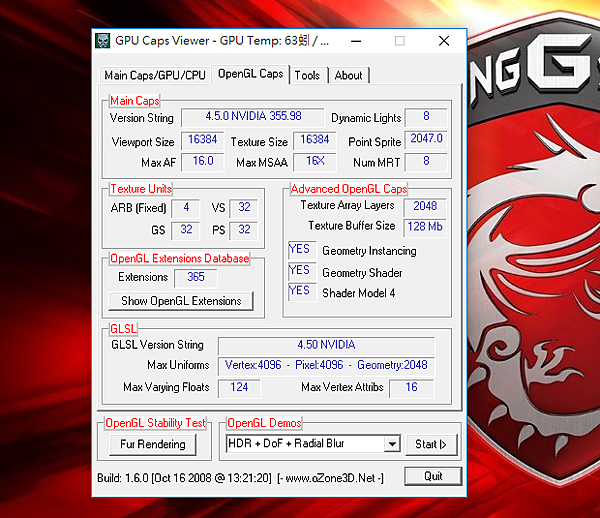600x518 pixels.
Task: Click the OpenGL Extensions Database group label
Action: tap(179, 259)
